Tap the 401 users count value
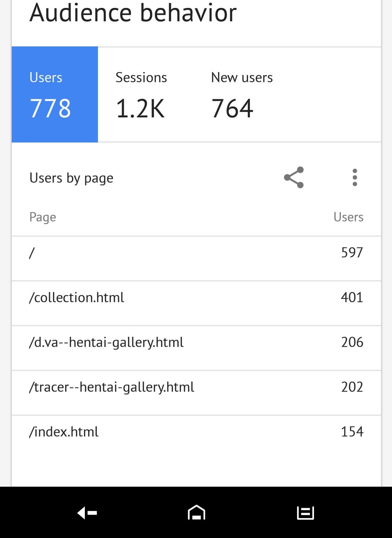Viewport: 392px width, 538px height. (352, 297)
